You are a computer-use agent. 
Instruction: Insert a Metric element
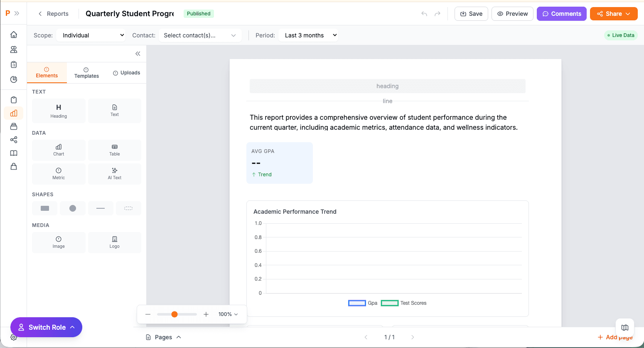(x=59, y=174)
